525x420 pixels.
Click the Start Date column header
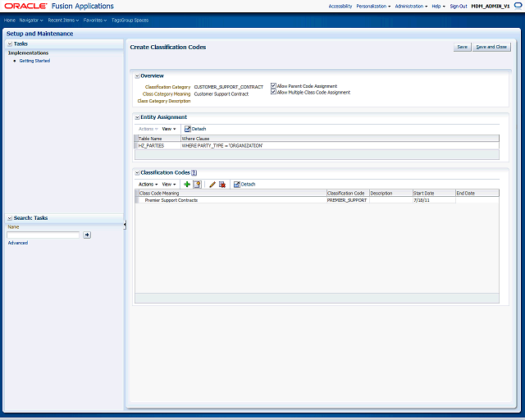click(434, 194)
